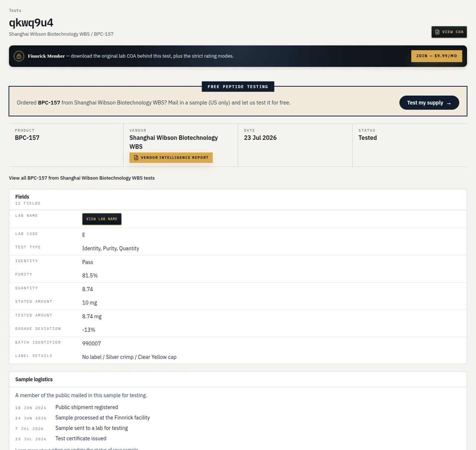Image resolution: width=476 pixels, height=450 pixels.
Task: Click the lock icon in the member banner
Action: point(19,56)
